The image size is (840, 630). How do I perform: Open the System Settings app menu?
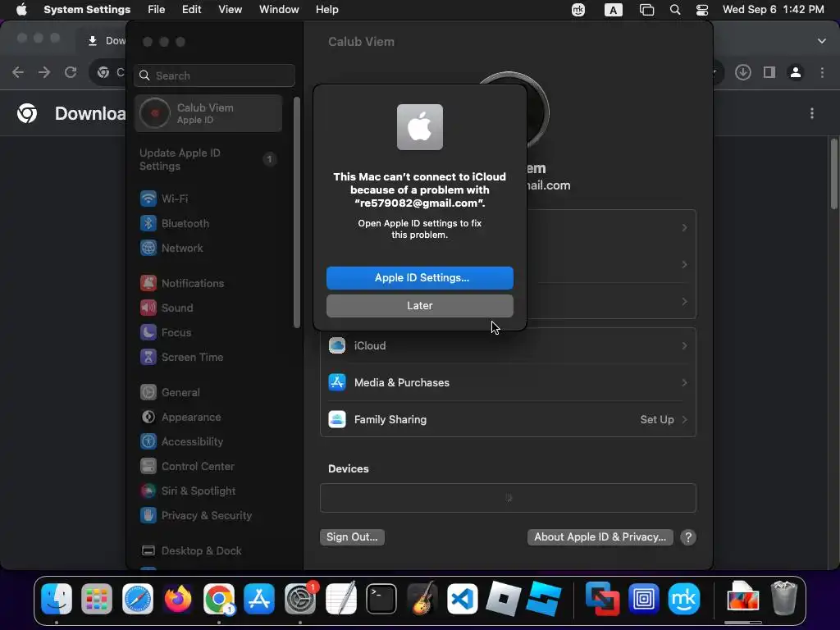tap(87, 10)
